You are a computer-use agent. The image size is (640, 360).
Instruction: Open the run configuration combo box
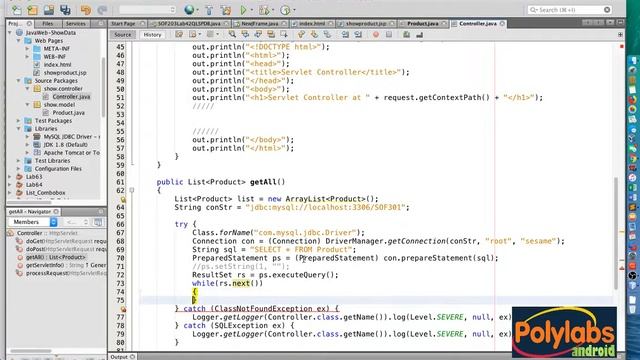pos(147,10)
